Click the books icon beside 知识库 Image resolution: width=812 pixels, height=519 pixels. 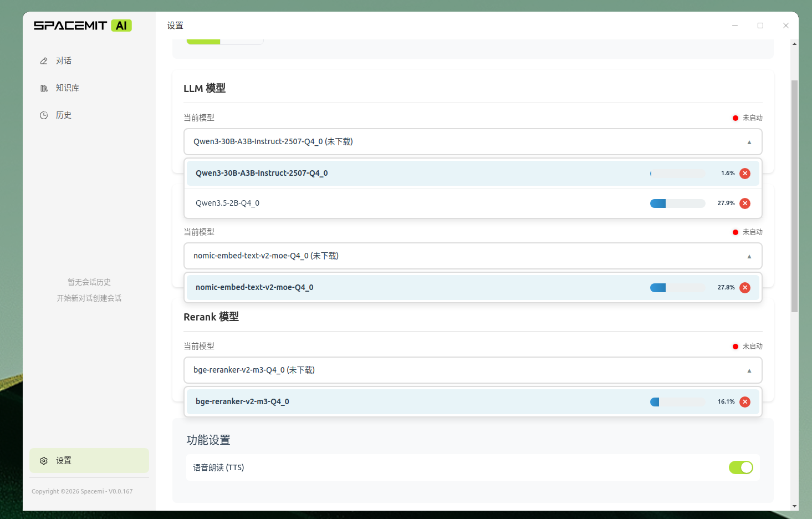coord(44,88)
